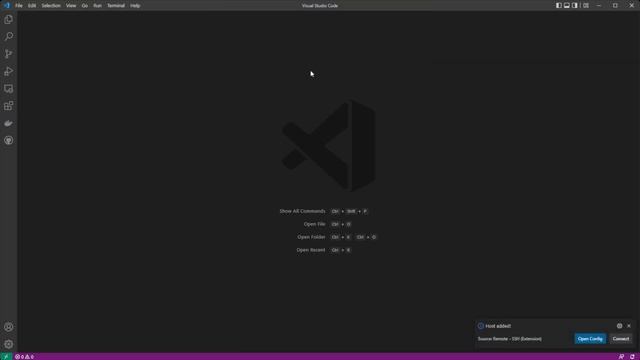
Task: Open the Help menu
Action: 135,6
